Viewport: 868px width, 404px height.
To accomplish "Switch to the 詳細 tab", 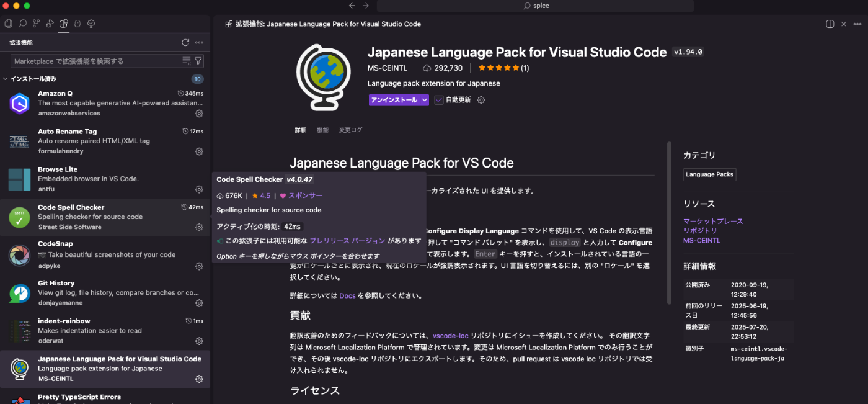I will coord(301,130).
